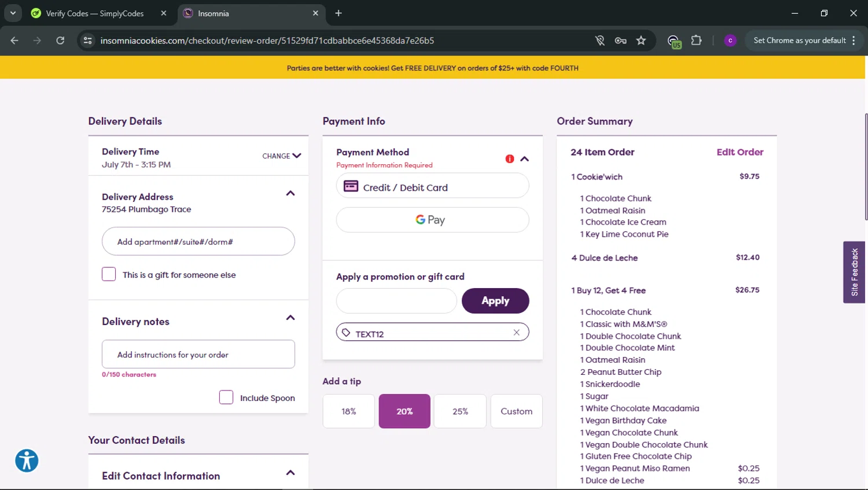
Task: Collapse the Delivery Address section
Action: click(290, 193)
